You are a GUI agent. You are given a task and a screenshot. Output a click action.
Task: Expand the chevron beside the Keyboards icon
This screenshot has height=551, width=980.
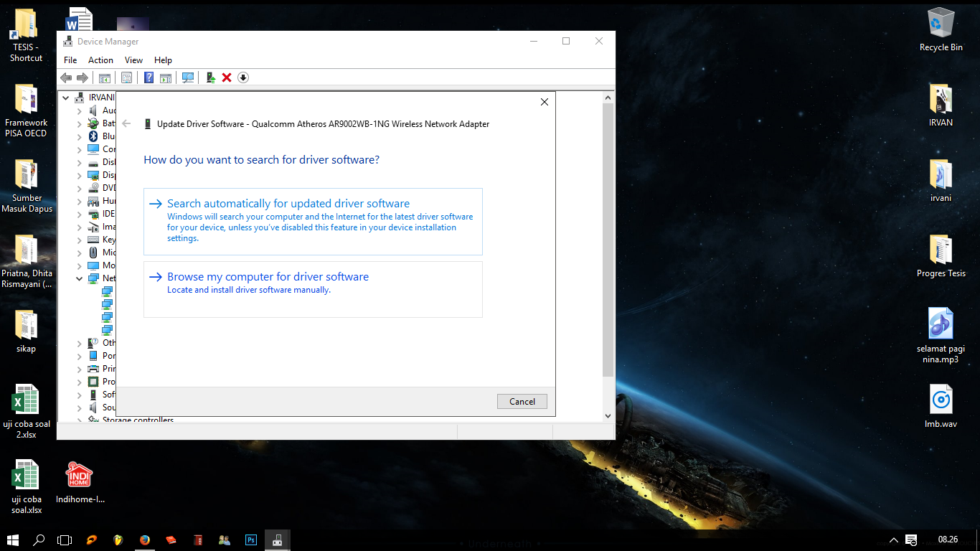click(x=80, y=240)
